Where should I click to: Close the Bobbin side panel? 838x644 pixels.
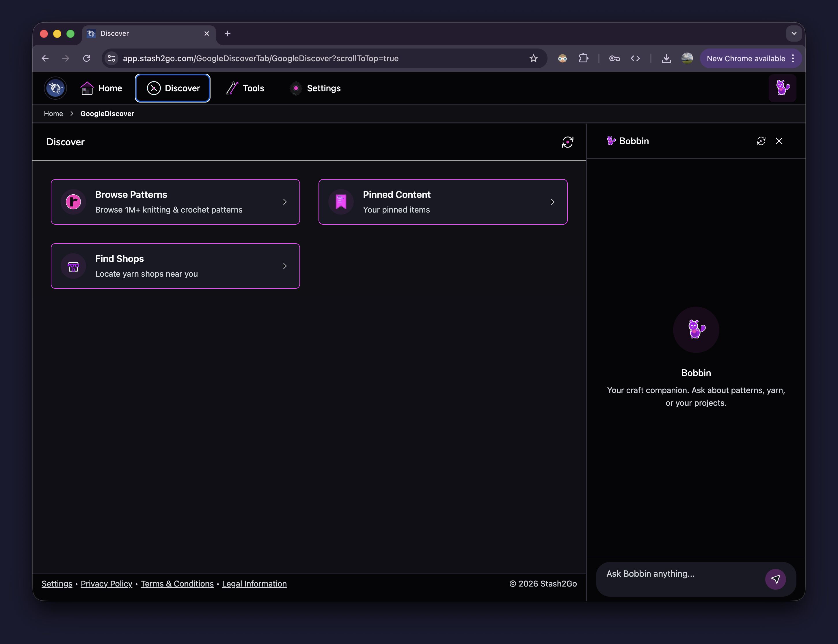coord(779,141)
